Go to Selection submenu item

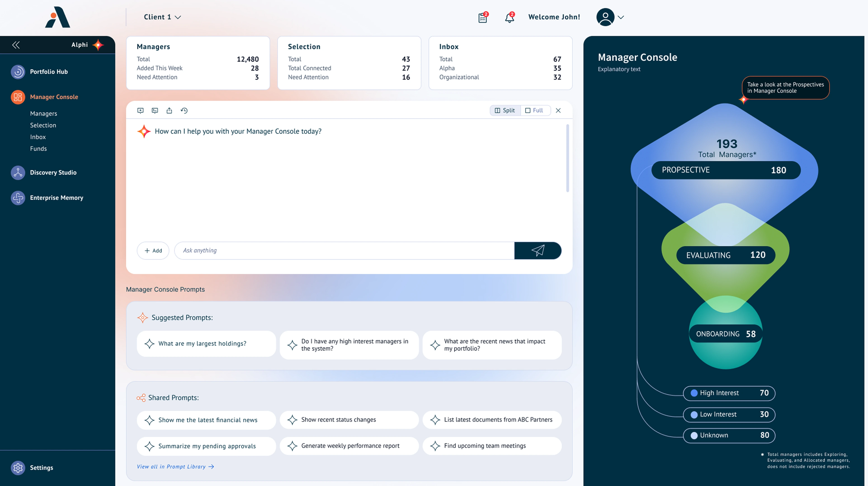[x=43, y=125]
